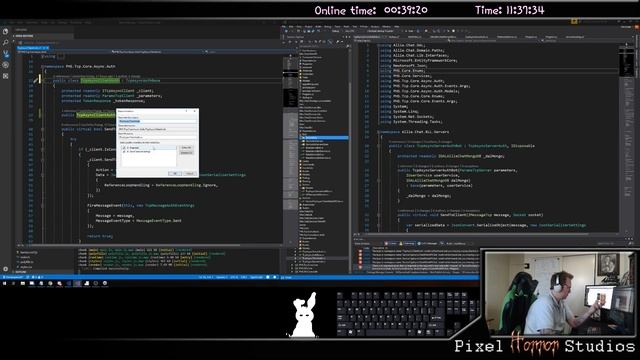Open the Debug configuration dropdown in the Visual Studio toolbar
640x360 pixels.
pyautogui.click(x=336, y=31)
